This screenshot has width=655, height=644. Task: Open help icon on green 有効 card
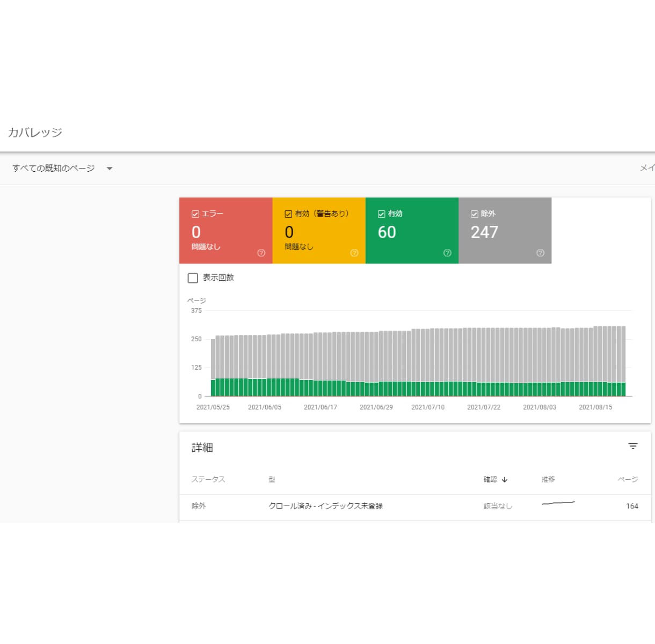pos(447,253)
